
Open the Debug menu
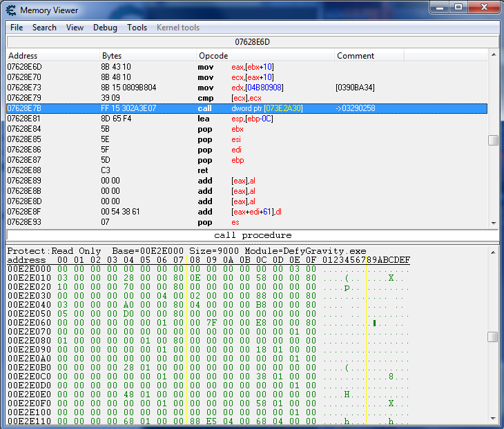coord(105,28)
